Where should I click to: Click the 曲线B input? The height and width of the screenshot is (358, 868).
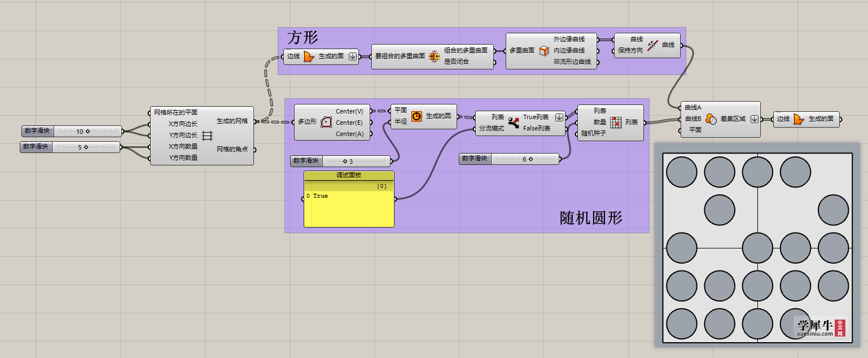692,119
